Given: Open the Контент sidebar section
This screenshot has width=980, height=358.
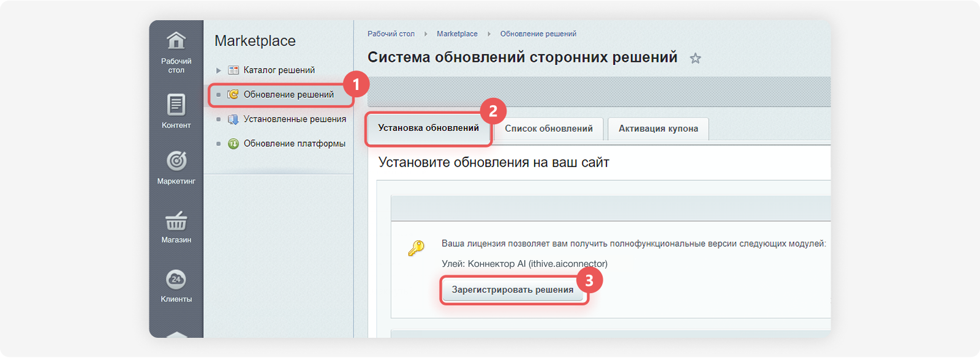Looking at the screenshot, I should [x=176, y=111].
